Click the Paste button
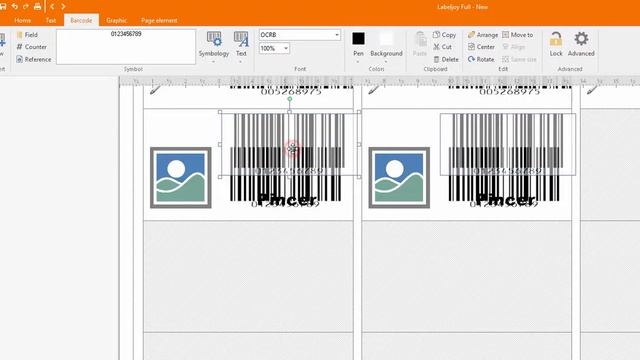This screenshot has height=360, width=640. point(420,44)
